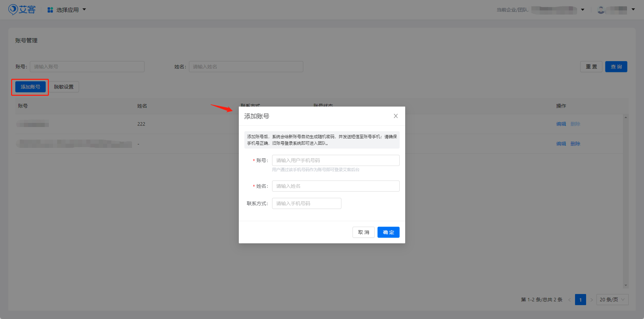644x319 pixels.
Task: Go to previous page arrow
Action: pyautogui.click(x=569, y=300)
